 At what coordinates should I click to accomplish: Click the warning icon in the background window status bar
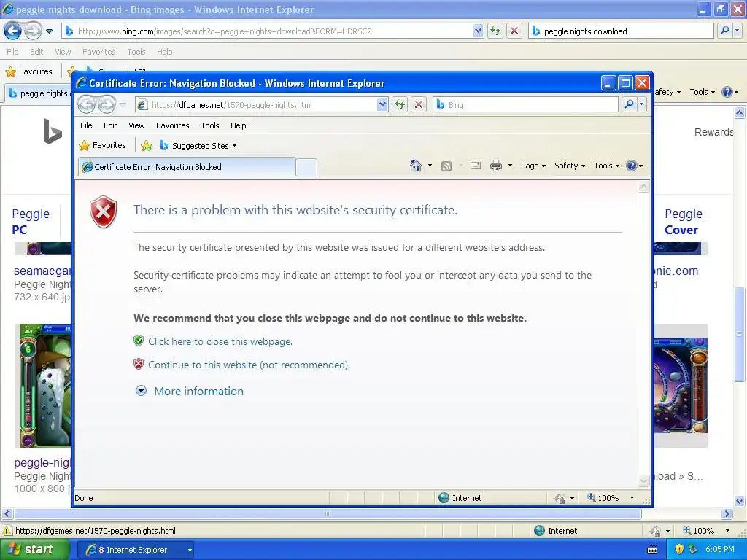(7, 531)
